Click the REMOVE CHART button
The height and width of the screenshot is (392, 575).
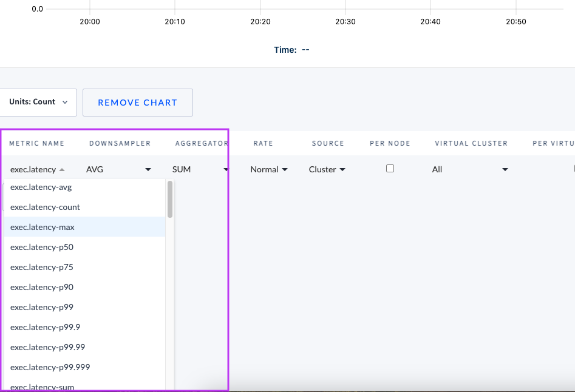(x=137, y=102)
